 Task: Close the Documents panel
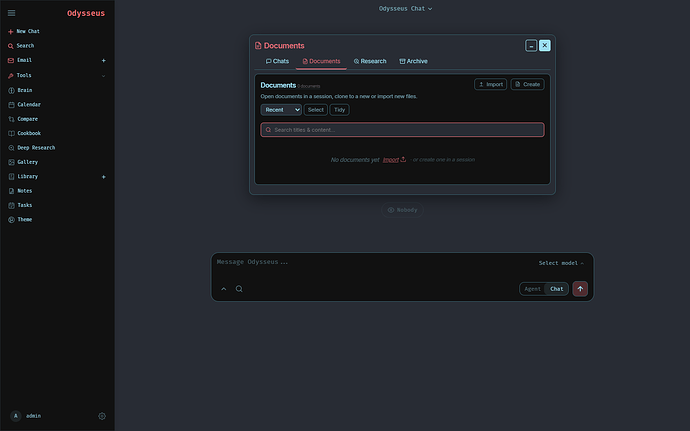point(545,45)
